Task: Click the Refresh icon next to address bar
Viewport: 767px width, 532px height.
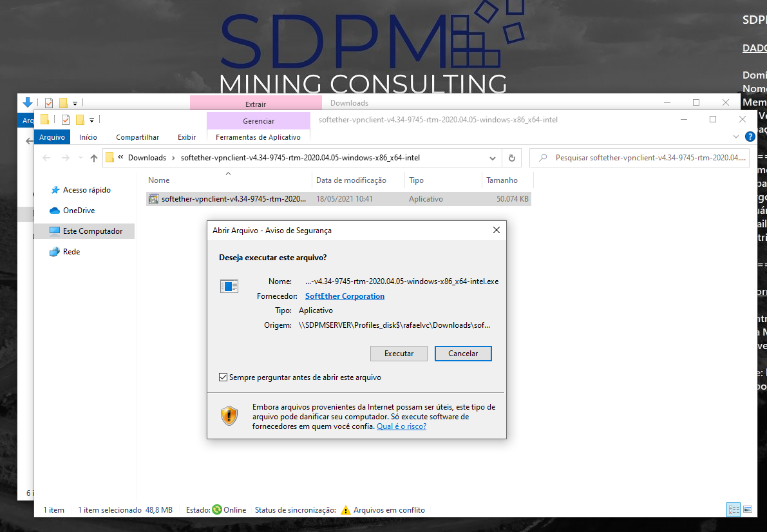Action: 511,158
